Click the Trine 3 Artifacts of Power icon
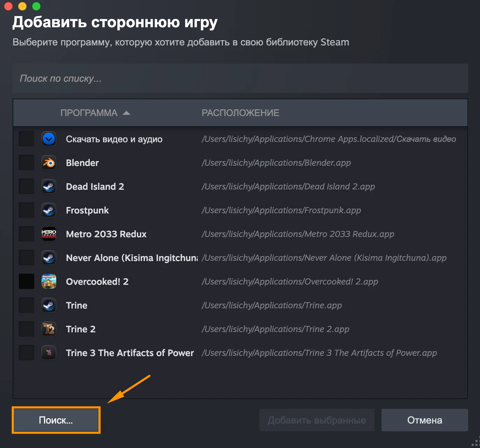The height and width of the screenshot is (448, 480). point(49,353)
